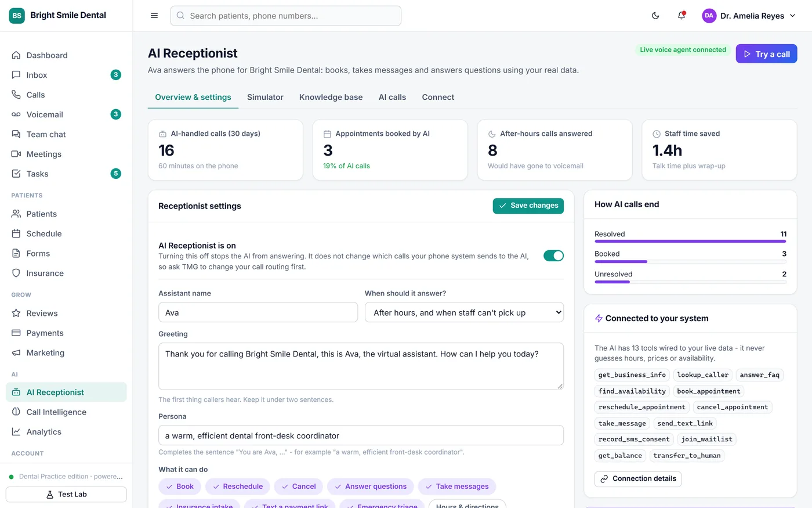Open Payments page
Viewport: 812px width, 508px height.
[66, 333]
